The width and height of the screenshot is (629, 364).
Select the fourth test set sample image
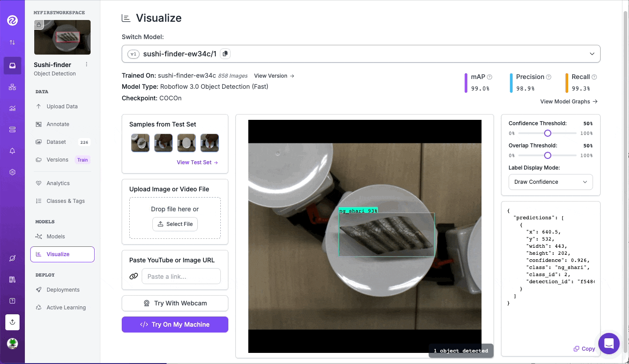click(x=210, y=143)
